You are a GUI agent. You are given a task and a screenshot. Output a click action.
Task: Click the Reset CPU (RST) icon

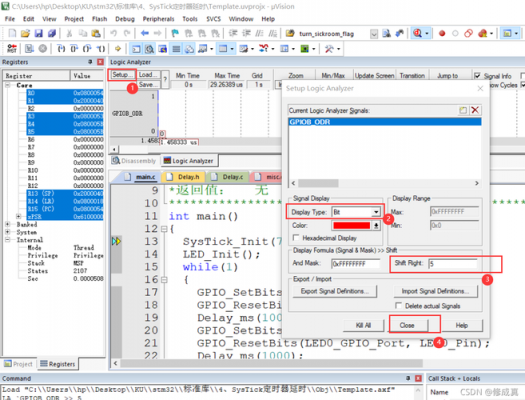12,49
